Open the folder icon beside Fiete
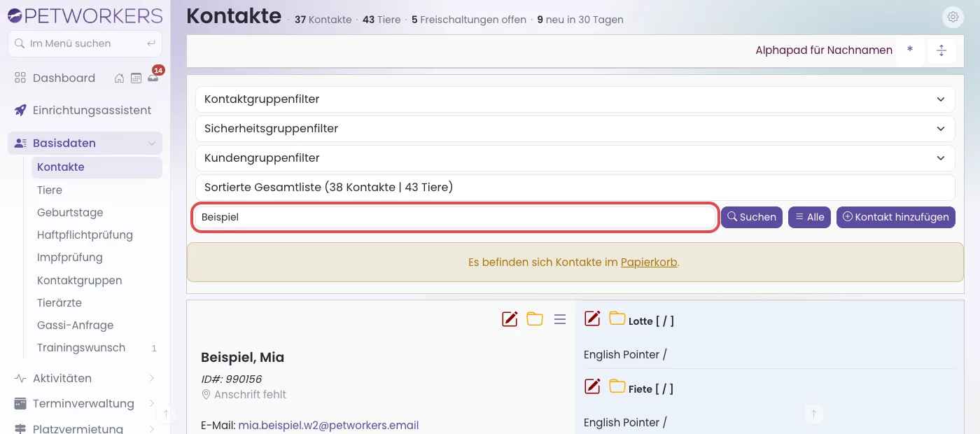The image size is (980, 434). coord(617,386)
